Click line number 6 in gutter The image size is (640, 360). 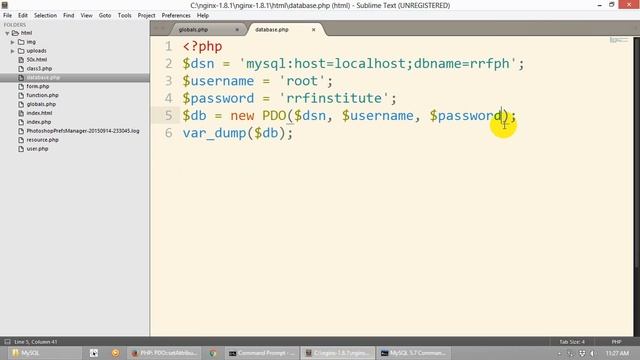tap(168, 133)
